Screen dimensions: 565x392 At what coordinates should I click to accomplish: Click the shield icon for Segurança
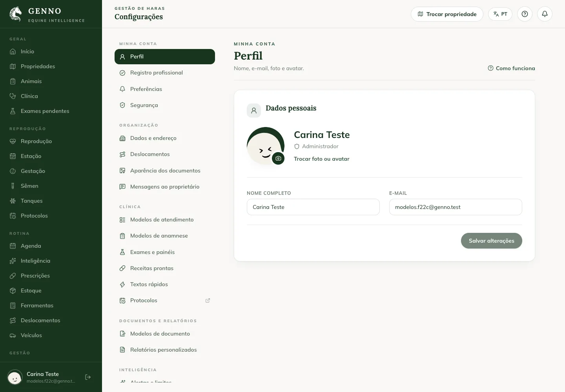pyautogui.click(x=122, y=105)
